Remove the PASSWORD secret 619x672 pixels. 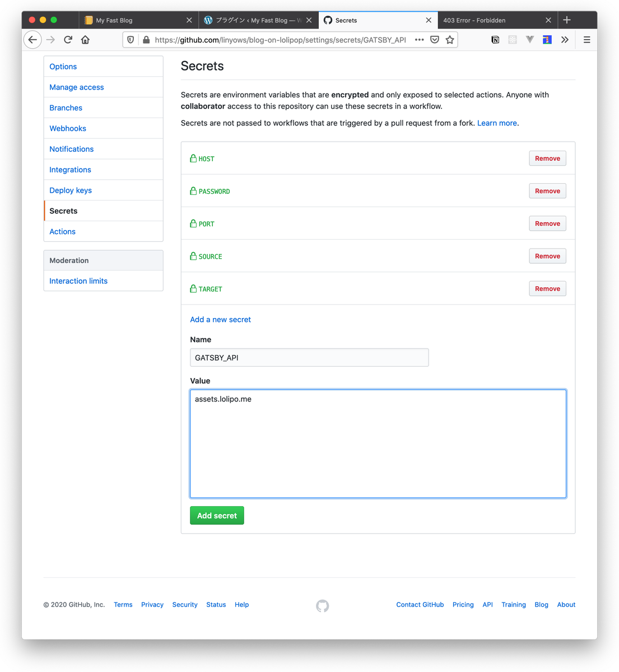point(547,191)
